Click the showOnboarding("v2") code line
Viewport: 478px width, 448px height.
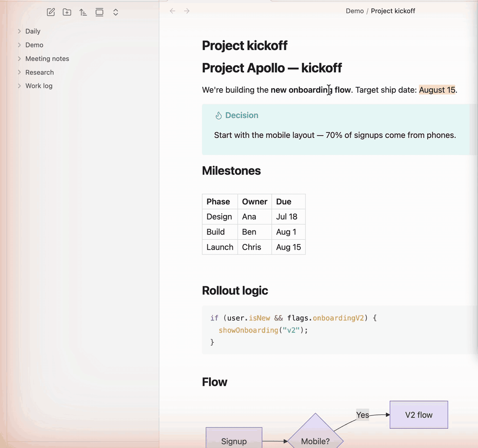(263, 330)
